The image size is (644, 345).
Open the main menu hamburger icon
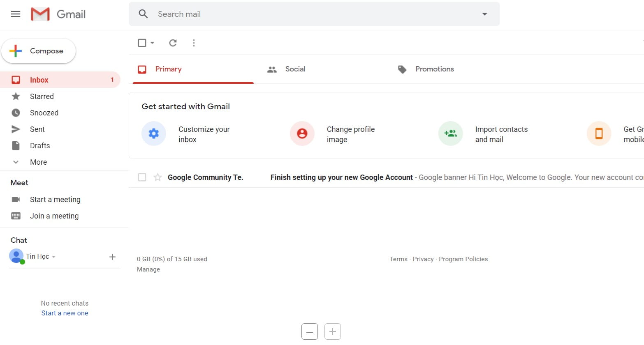point(16,14)
